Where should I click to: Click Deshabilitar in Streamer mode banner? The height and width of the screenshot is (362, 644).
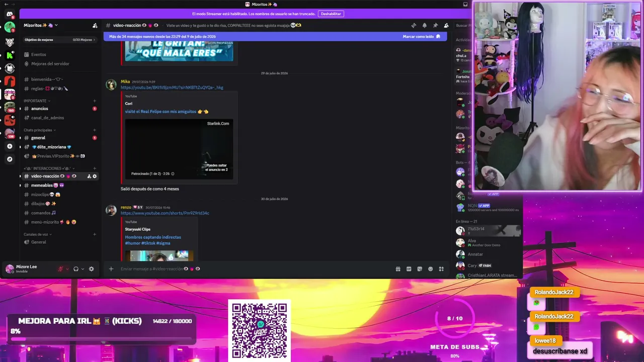[x=331, y=14]
